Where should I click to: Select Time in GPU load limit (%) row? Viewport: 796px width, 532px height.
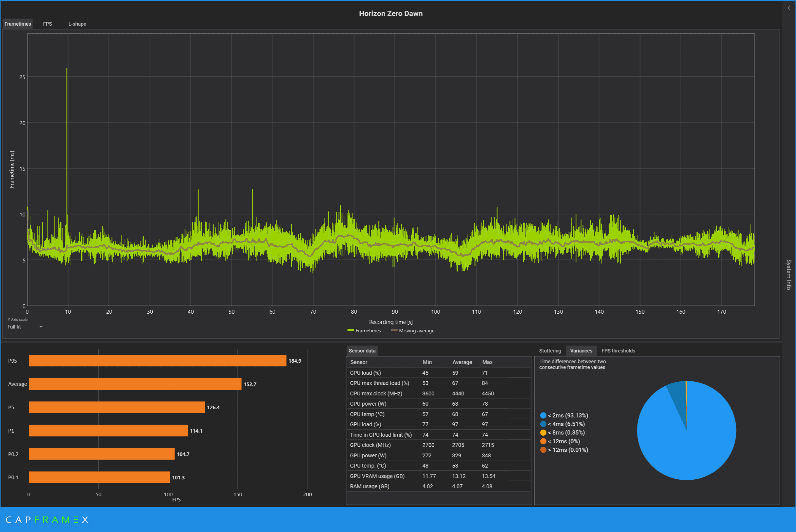point(439,435)
